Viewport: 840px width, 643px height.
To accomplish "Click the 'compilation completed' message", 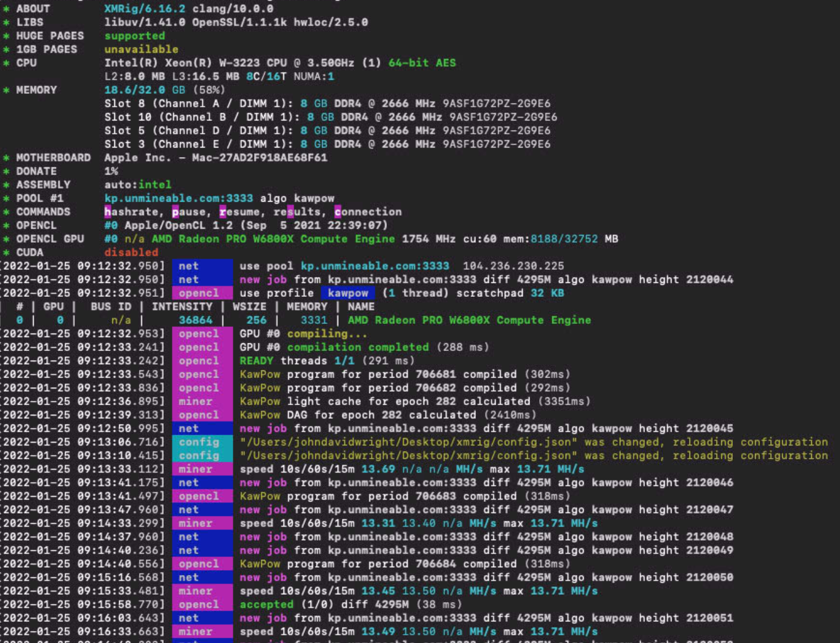I will pos(358,347).
